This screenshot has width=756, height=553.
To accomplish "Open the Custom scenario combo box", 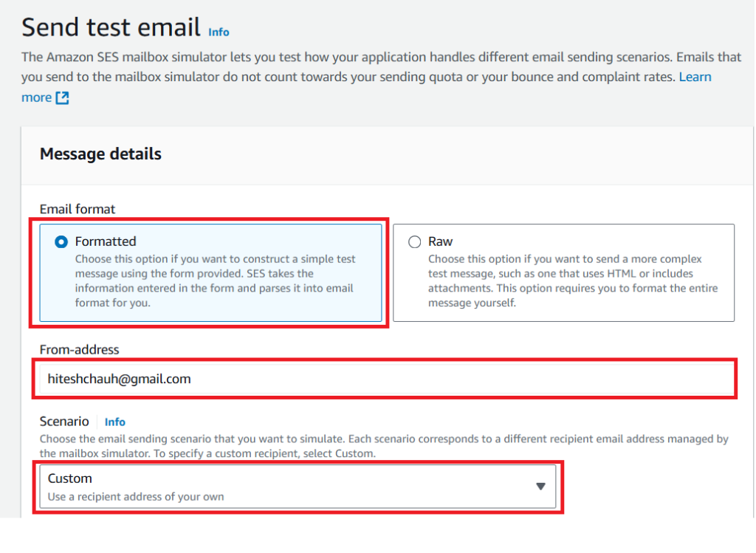I will 295,487.
